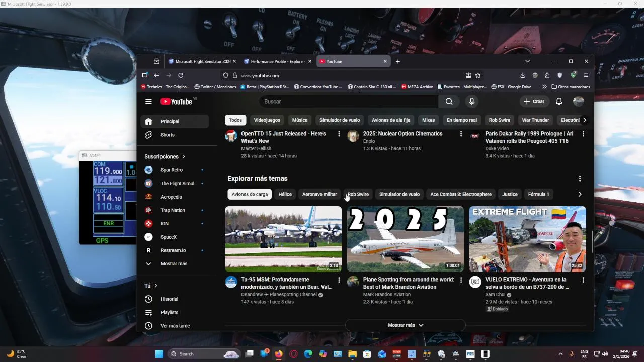The width and height of the screenshot is (644, 362).
Task: Expand Mostrar más in subscriptions
Action: click(174, 263)
